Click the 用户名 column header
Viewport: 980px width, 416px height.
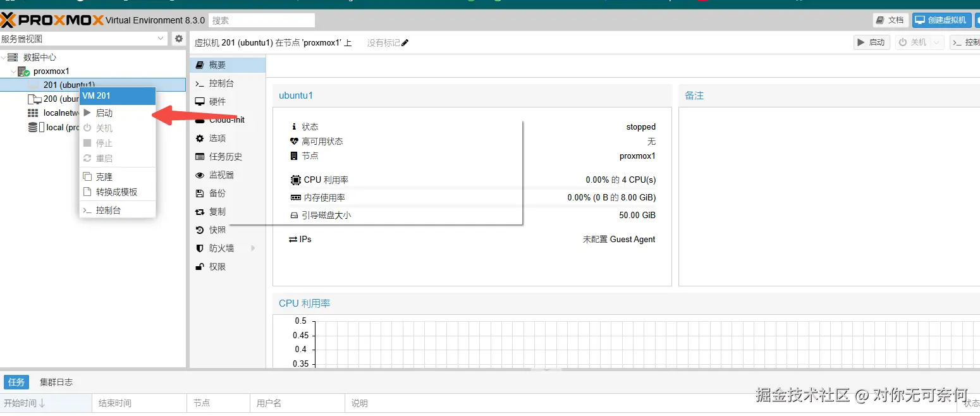[297, 403]
